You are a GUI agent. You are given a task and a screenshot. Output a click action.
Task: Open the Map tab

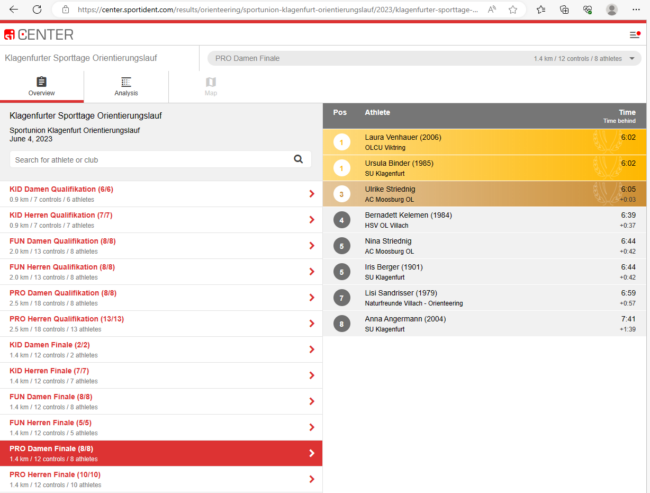210,86
